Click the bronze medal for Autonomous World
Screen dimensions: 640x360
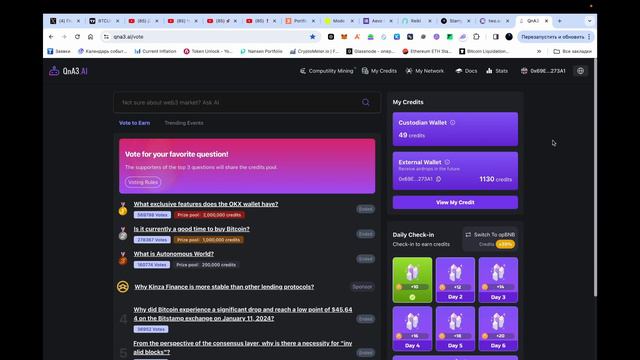(x=123, y=259)
